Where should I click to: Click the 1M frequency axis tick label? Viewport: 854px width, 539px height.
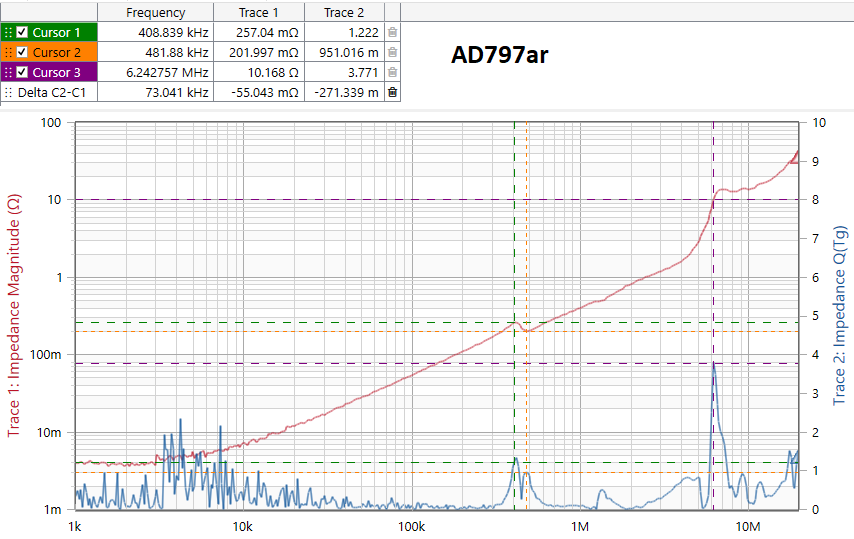[x=580, y=526]
